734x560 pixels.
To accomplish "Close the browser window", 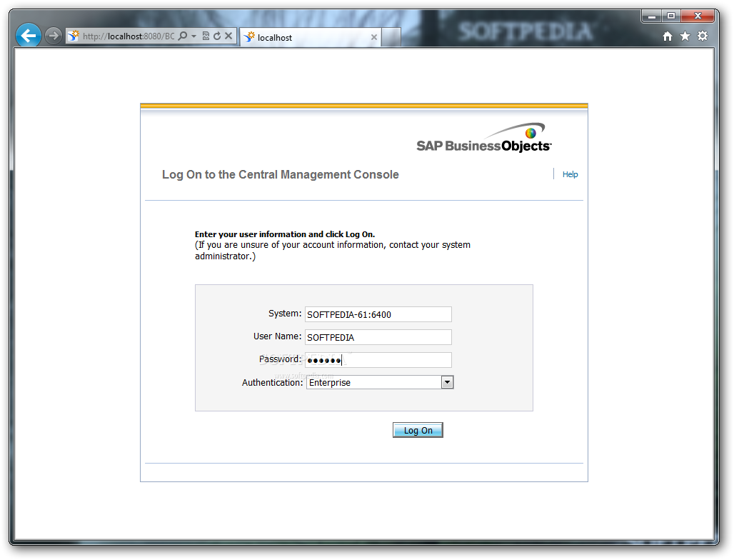I will coord(698,16).
